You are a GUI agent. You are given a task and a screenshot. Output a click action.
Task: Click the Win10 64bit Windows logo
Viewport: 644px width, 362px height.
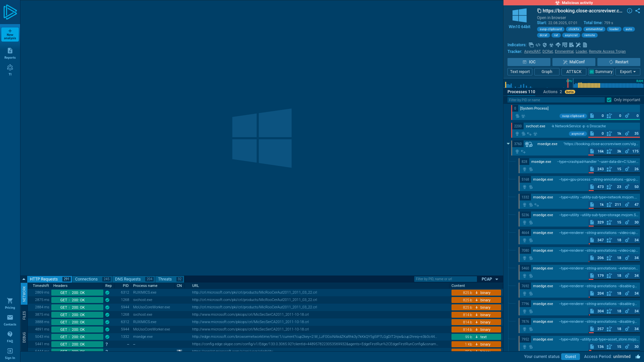click(520, 15)
